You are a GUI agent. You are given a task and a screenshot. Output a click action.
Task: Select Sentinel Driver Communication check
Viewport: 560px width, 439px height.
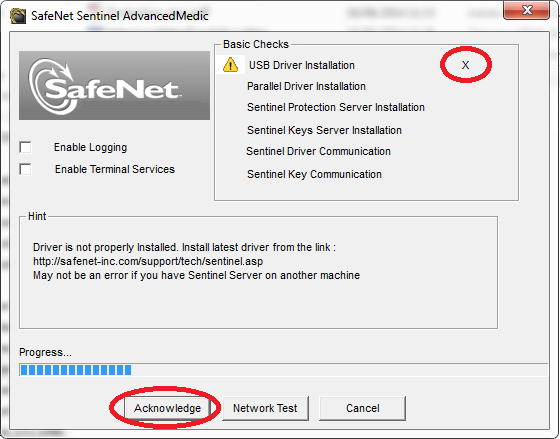pos(318,151)
